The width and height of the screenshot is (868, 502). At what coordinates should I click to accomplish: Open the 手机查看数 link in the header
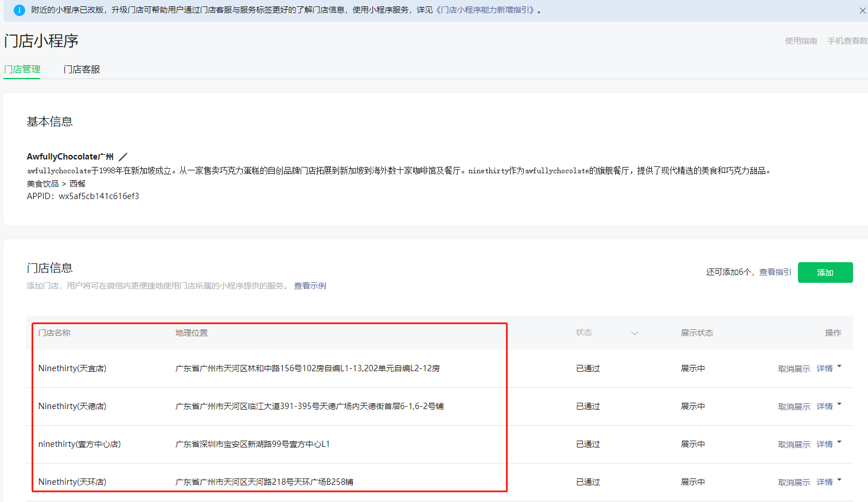847,41
